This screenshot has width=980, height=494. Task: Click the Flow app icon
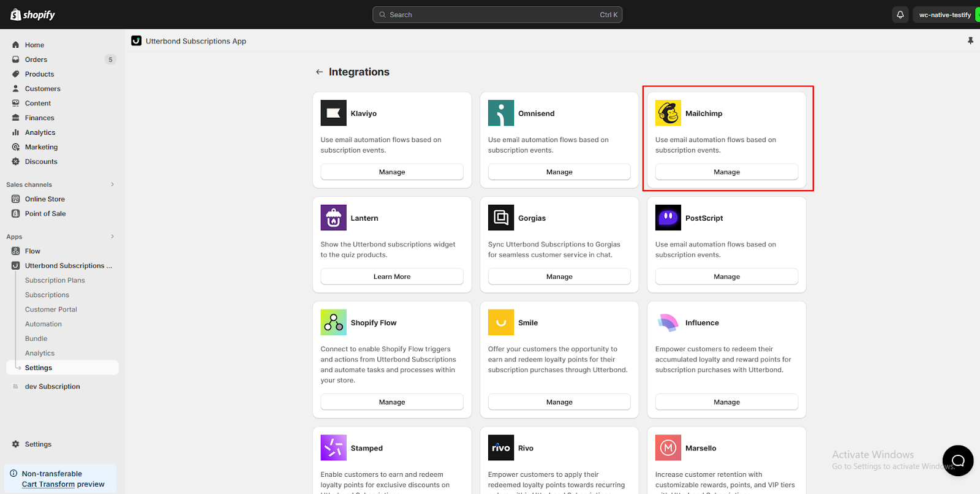click(x=16, y=251)
